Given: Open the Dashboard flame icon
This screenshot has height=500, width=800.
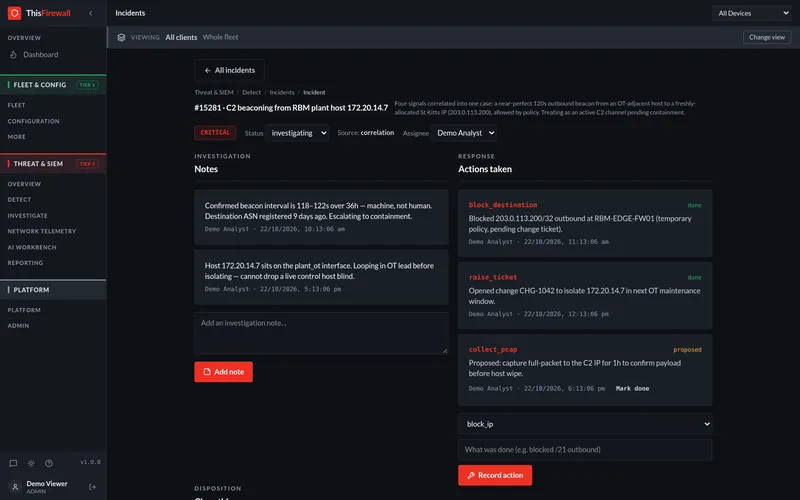Looking at the screenshot, I should click(x=13, y=55).
